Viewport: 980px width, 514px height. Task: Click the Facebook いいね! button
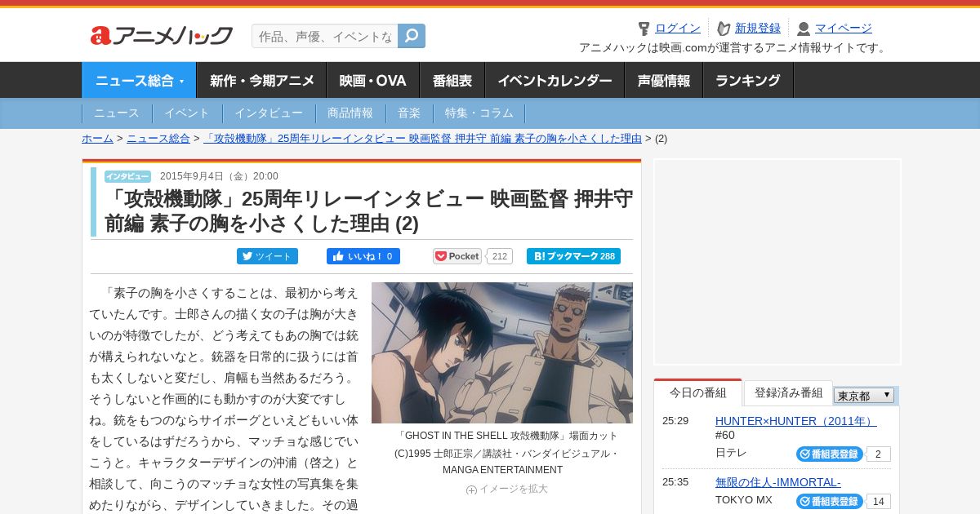[363, 256]
